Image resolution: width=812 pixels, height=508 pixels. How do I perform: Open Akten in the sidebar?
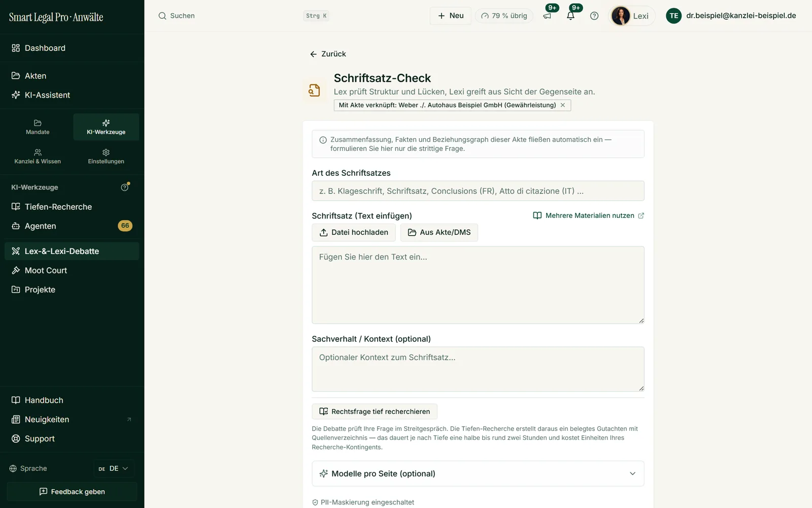[x=72, y=76]
